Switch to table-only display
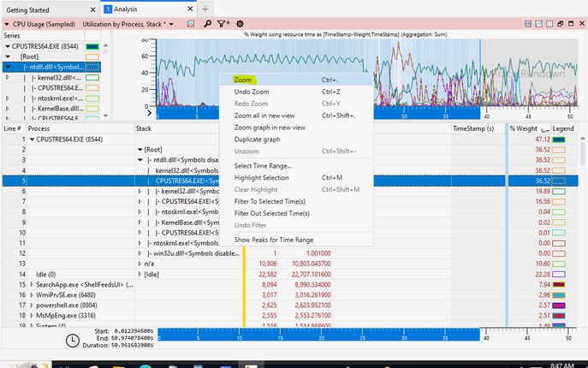 (x=549, y=24)
